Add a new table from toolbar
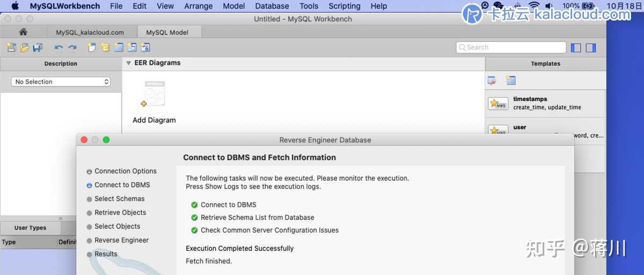Viewport: 644px width, 275px height. tap(119, 48)
